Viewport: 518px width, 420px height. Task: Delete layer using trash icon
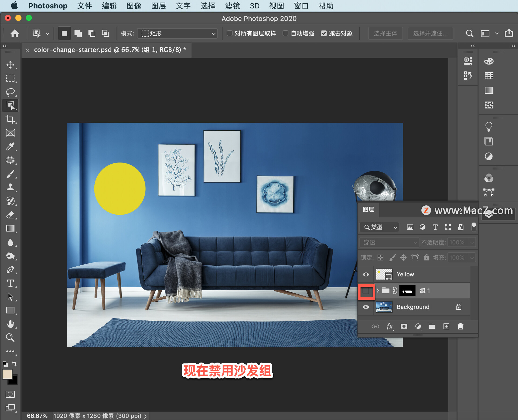(461, 326)
